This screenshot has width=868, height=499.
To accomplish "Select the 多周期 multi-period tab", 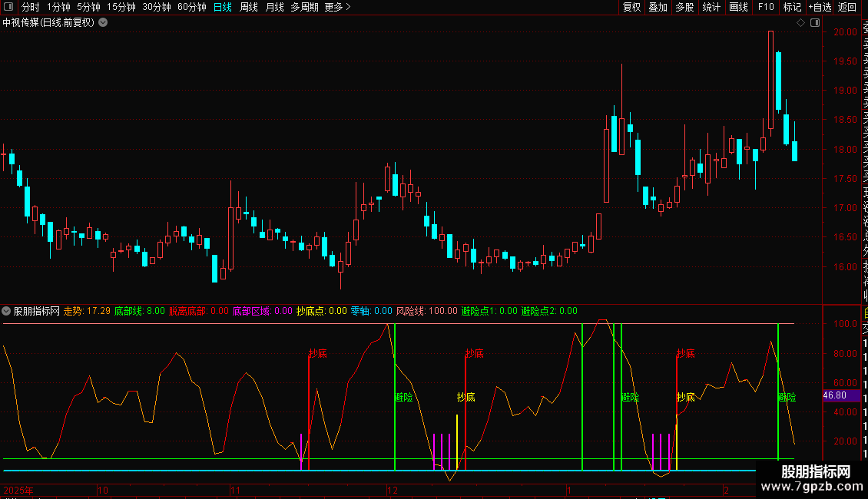I will (304, 7).
